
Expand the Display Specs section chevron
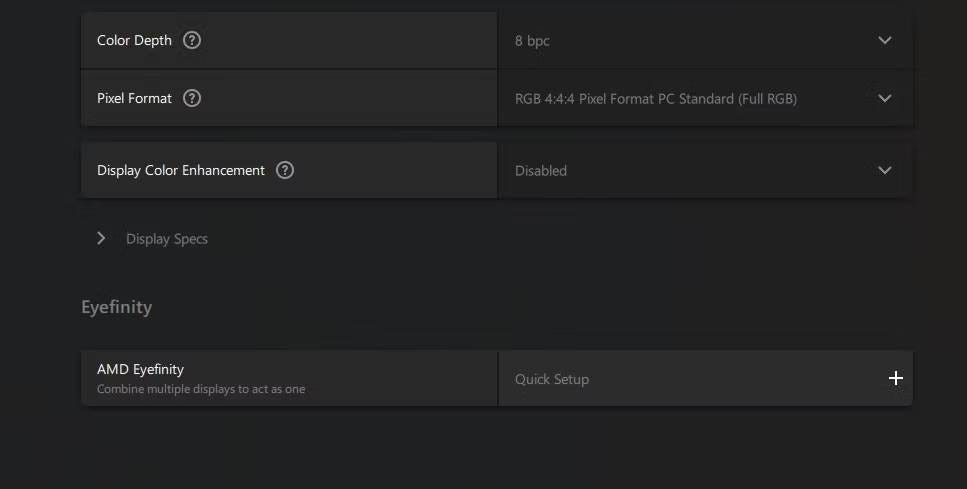101,239
